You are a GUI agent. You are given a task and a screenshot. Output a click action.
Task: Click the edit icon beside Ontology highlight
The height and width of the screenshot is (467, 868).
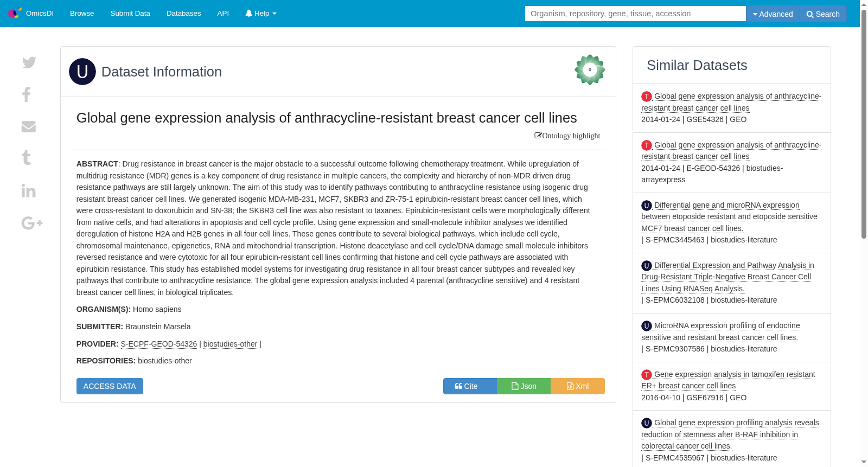coord(538,136)
